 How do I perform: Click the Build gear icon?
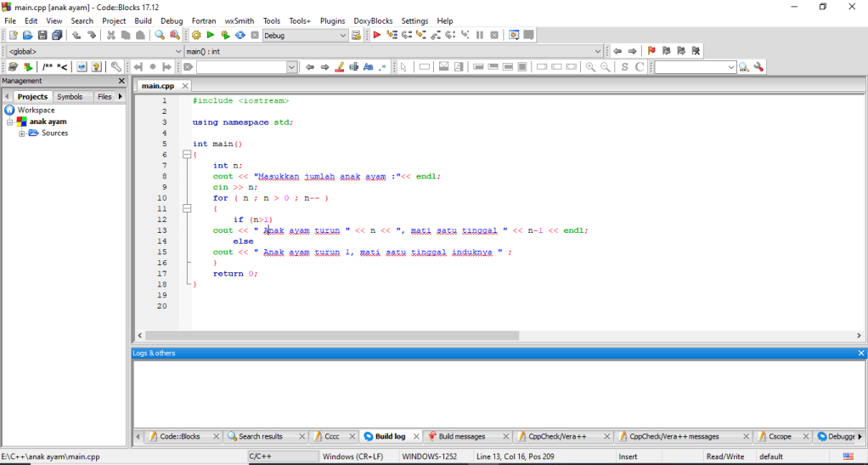coord(196,35)
